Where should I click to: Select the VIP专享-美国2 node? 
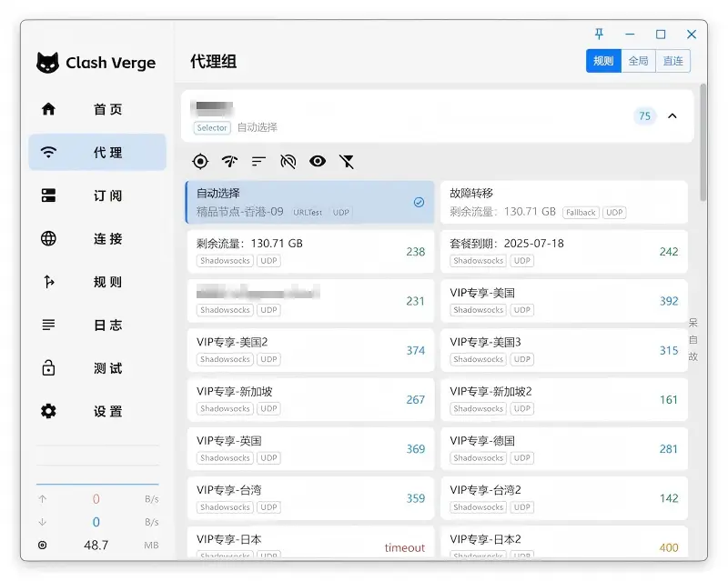pyautogui.click(x=310, y=350)
